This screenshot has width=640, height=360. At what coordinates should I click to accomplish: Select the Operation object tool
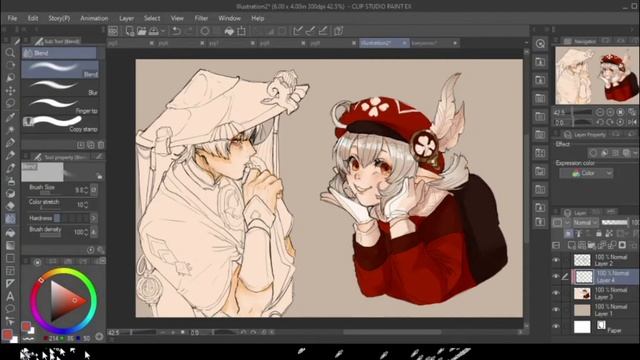point(10,78)
